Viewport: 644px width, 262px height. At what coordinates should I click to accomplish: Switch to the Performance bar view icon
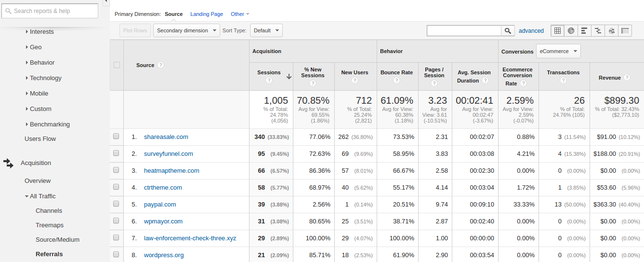(x=584, y=30)
